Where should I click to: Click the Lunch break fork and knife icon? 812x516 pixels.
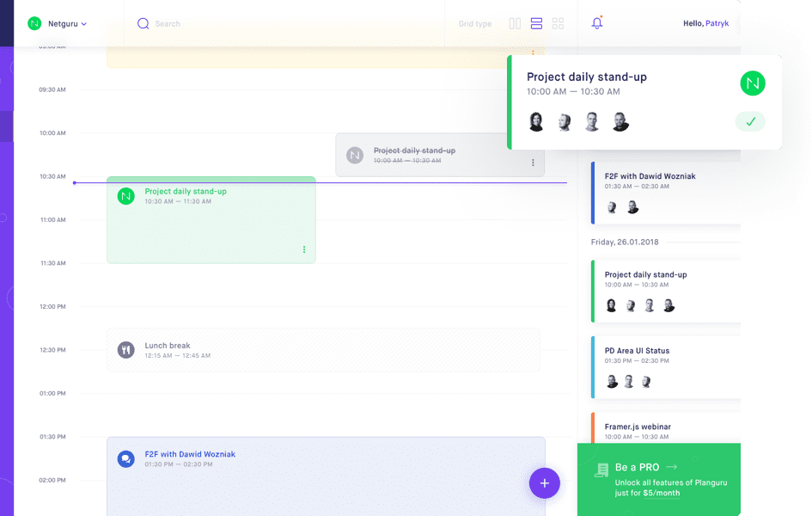click(125, 350)
